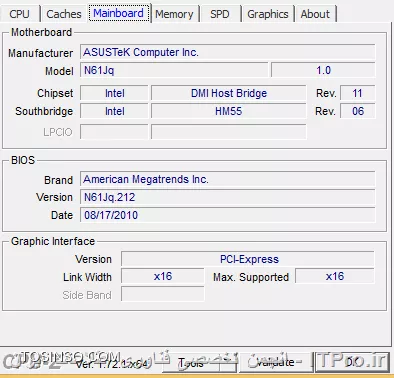This screenshot has width=394, height=378.
Task: Click the Southbridge label
Action: (44, 111)
